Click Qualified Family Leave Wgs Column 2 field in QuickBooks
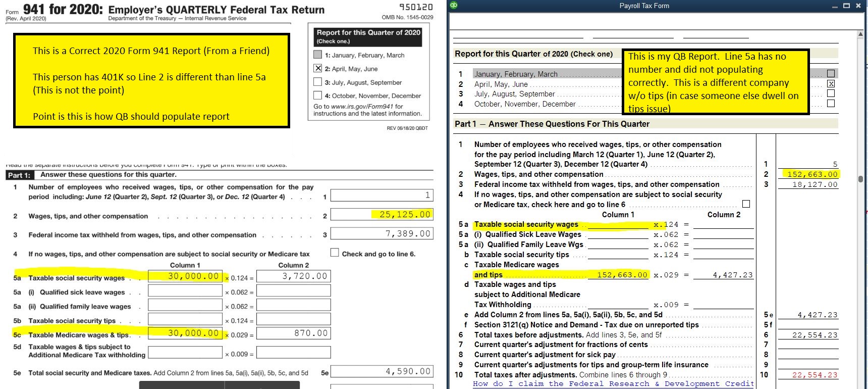This screenshot has width=868, height=389. (x=723, y=245)
